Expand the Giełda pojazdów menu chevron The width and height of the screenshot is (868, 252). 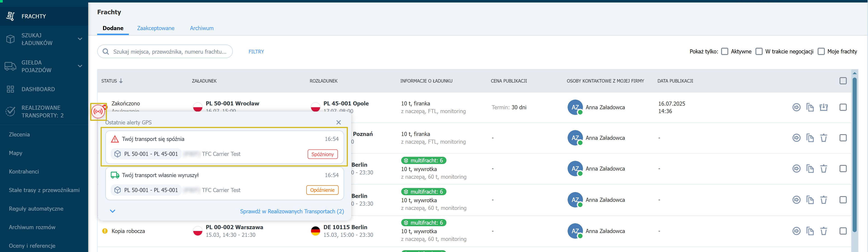(x=80, y=66)
